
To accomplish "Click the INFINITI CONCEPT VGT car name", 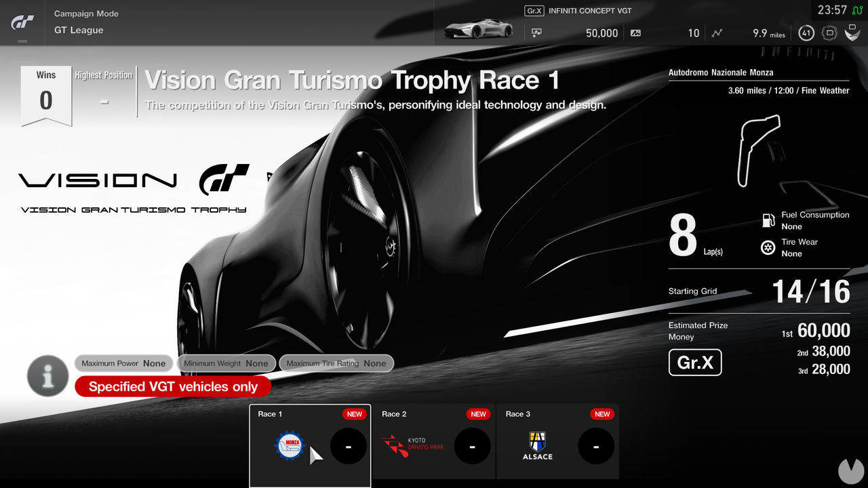I will (x=590, y=11).
